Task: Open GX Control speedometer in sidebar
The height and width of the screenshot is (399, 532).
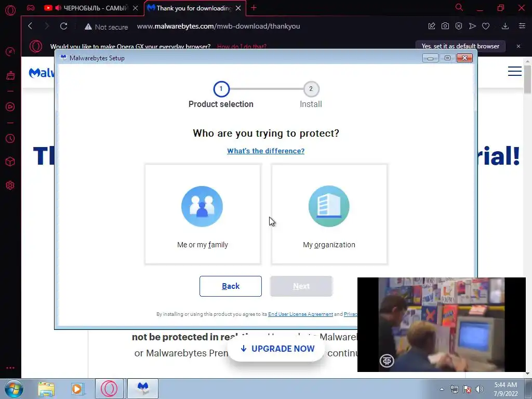Action: (10, 52)
